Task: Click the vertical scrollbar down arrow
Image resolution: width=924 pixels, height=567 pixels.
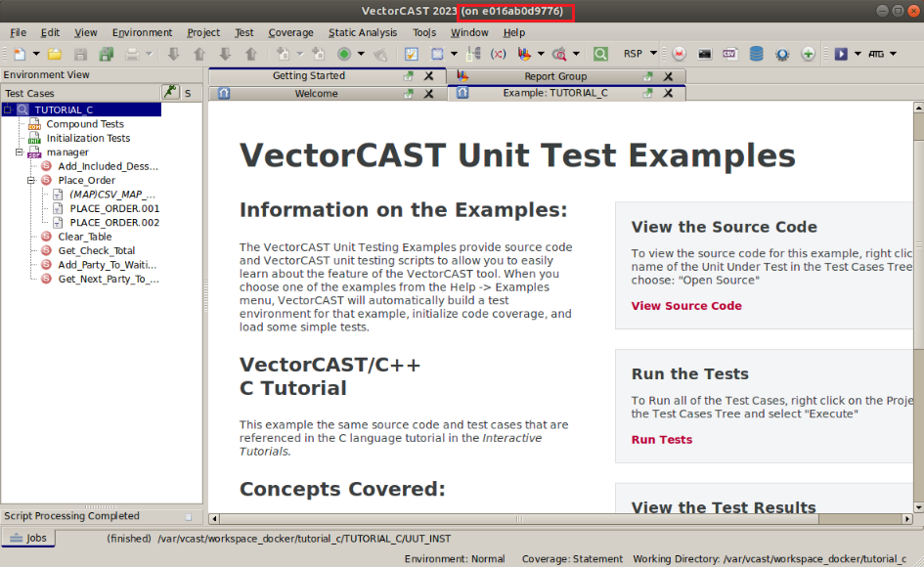Action: coord(918,507)
